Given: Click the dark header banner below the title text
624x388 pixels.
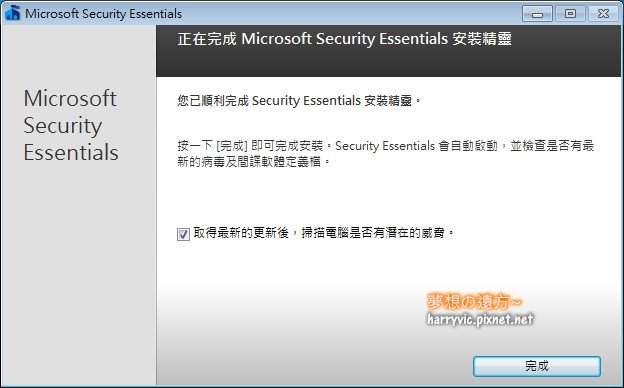Looking at the screenshot, I should [388, 63].
